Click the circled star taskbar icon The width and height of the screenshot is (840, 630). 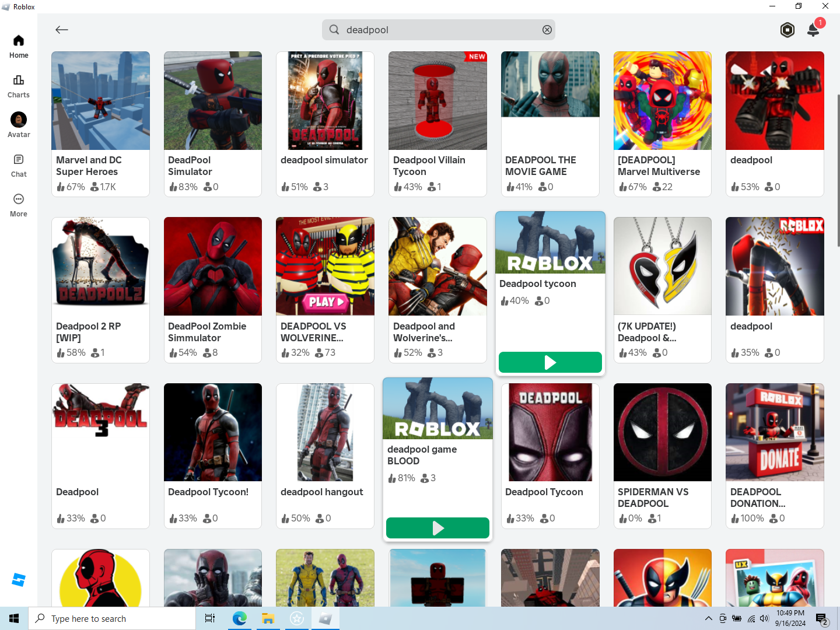(x=297, y=618)
